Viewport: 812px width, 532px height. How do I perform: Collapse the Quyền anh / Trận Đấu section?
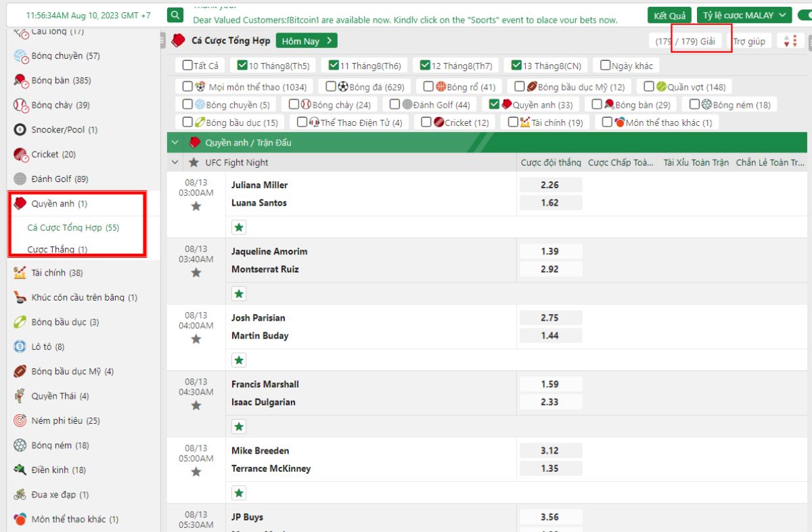(x=175, y=143)
